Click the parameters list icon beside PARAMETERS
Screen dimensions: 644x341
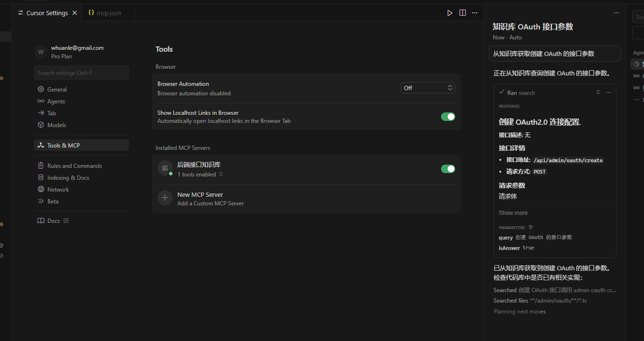click(531, 228)
